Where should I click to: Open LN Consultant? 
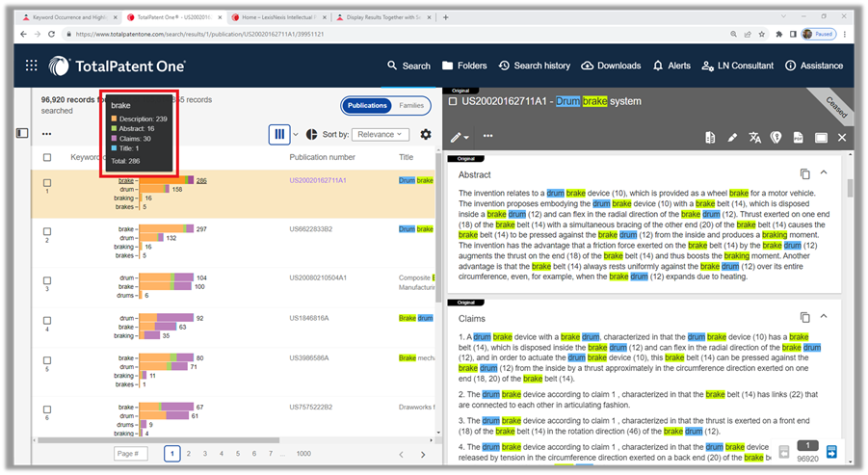point(737,66)
